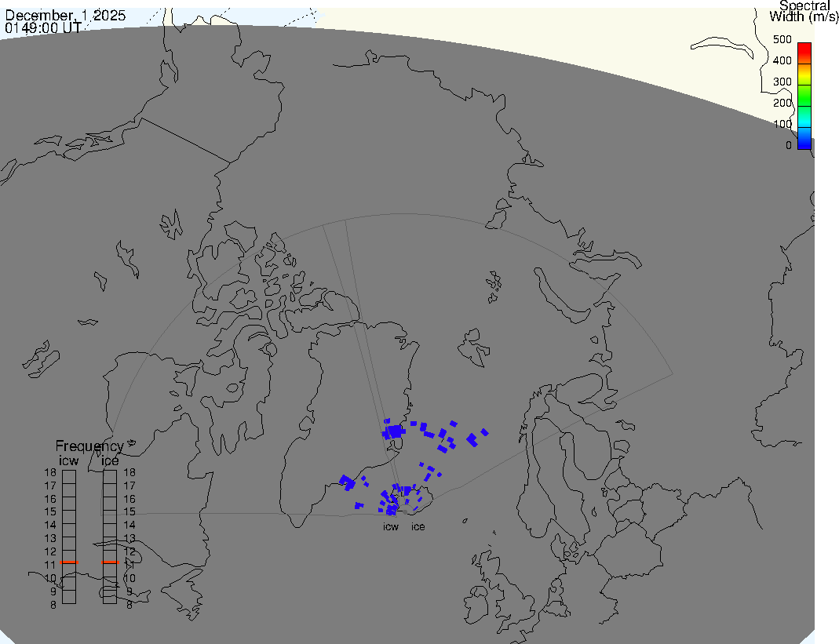Click the "0149:00 UT" time stamp
The height and width of the screenshot is (644, 839).
pos(43,27)
